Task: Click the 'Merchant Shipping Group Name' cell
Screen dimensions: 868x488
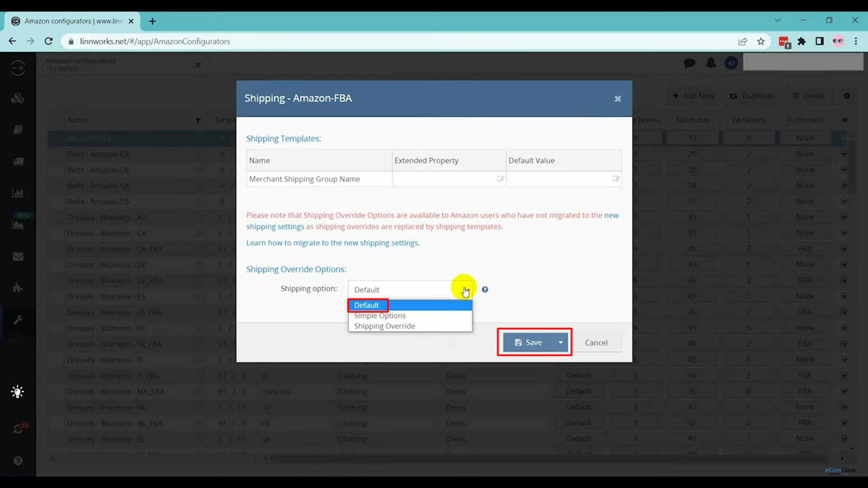Action: click(x=319, y=179)
